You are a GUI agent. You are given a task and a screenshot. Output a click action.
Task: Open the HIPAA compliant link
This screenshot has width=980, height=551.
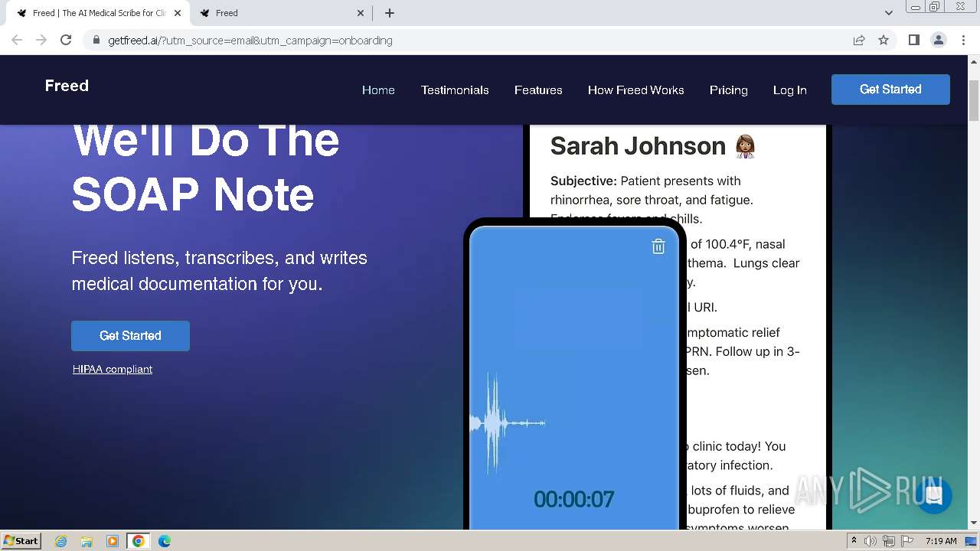[113, 369]
